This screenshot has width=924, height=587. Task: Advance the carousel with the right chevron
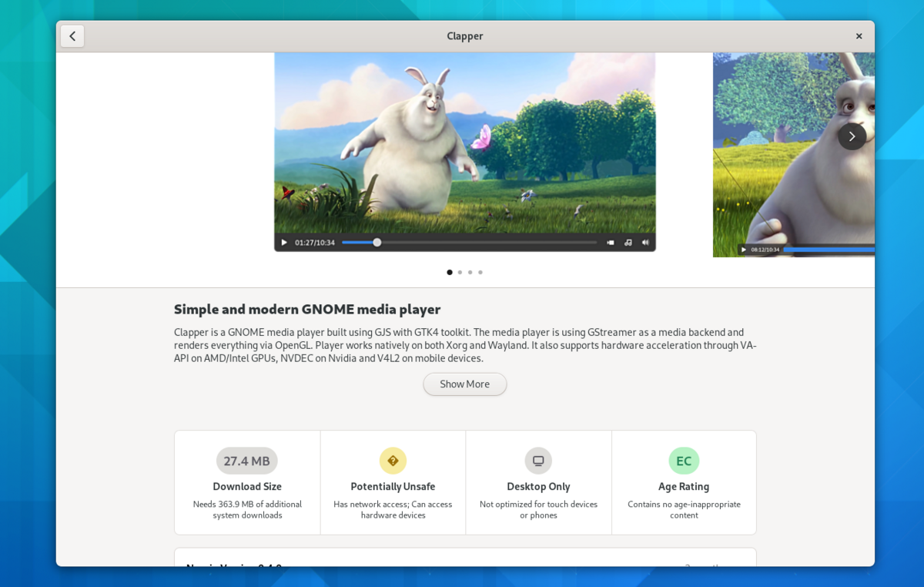click(x=852, y=136)
